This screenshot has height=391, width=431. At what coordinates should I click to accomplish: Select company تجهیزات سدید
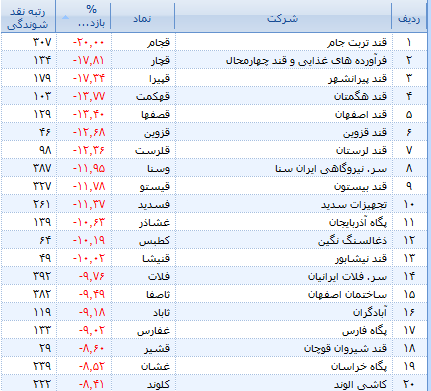click(x=354, y=204)
